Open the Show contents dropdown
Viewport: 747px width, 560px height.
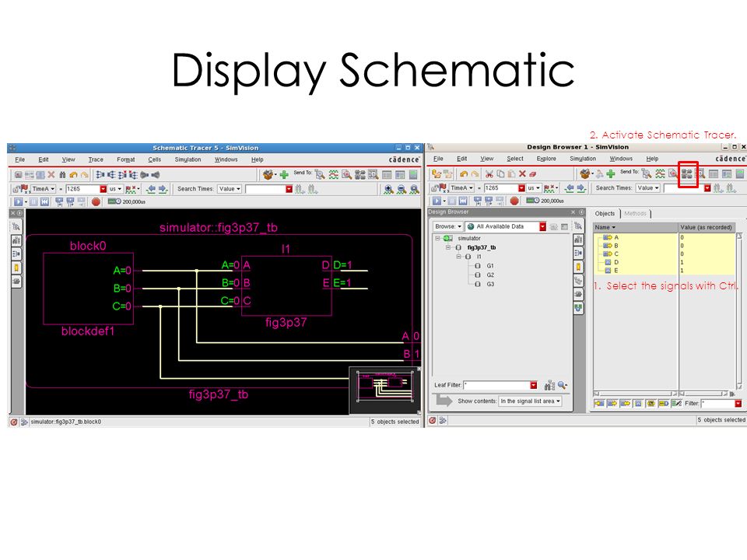(530, 401)
